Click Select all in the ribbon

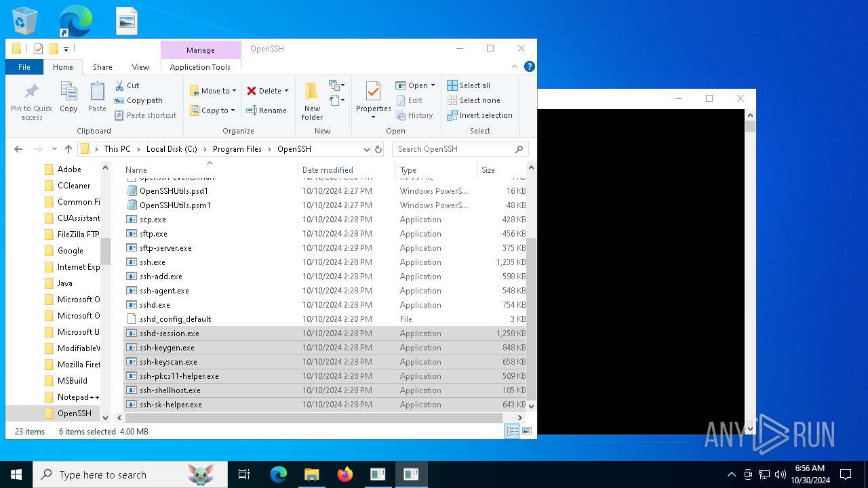tap(469, 85)
